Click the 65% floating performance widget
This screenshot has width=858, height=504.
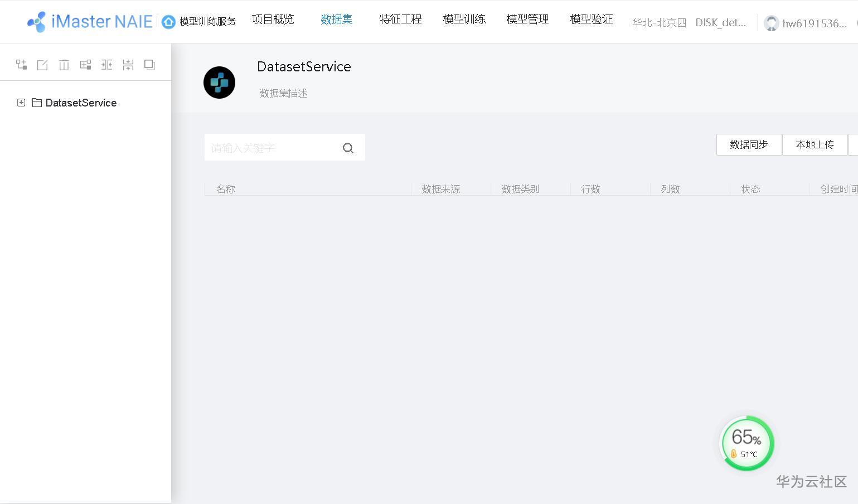pyautogui.click(x=746, y=443)
